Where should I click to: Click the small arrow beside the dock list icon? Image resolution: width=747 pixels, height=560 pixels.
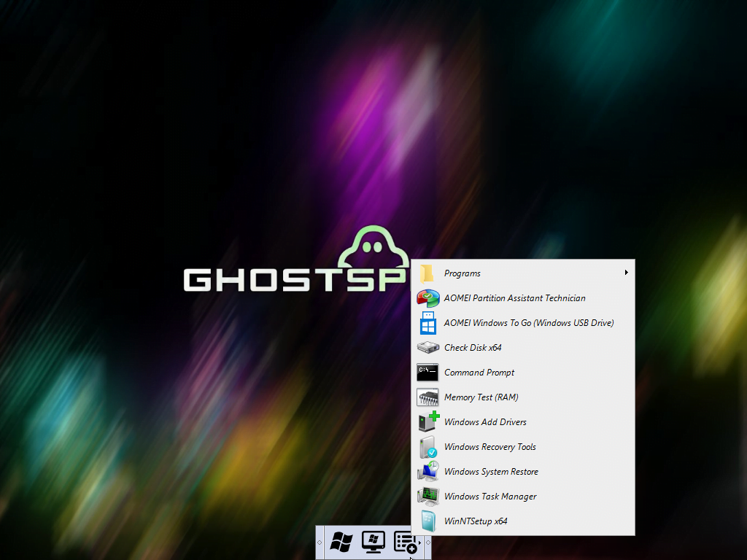pyautogui.click(x=419, y=544)
